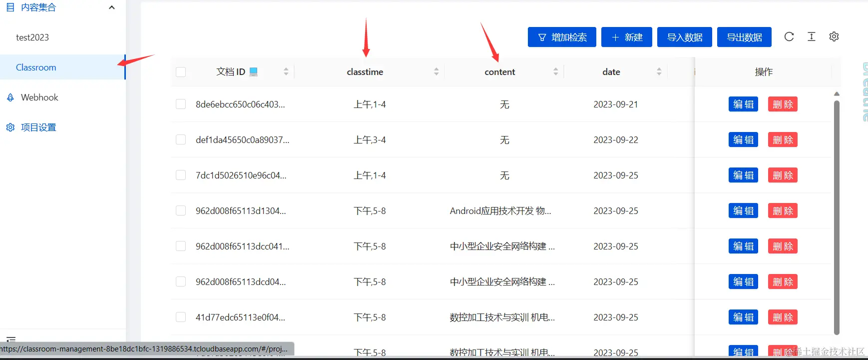
Task: Delete the 41d77edc65113e0f04 record
Action: point(783,317)
